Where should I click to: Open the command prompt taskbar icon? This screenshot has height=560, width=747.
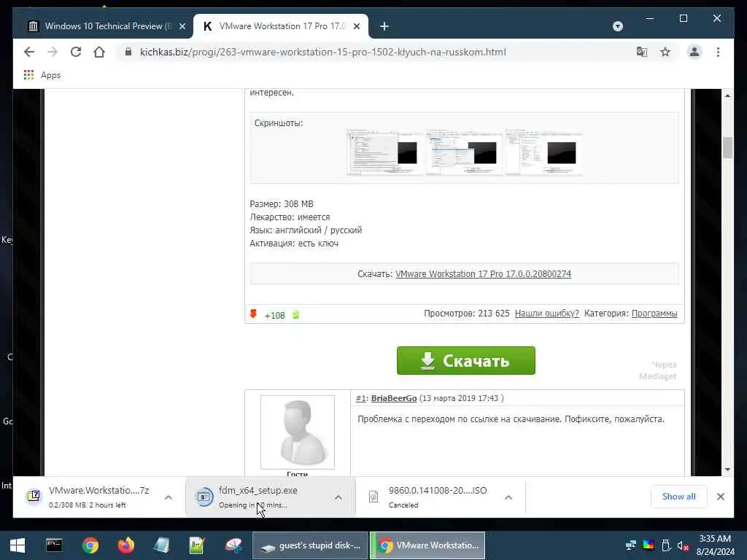click(54, 545)
